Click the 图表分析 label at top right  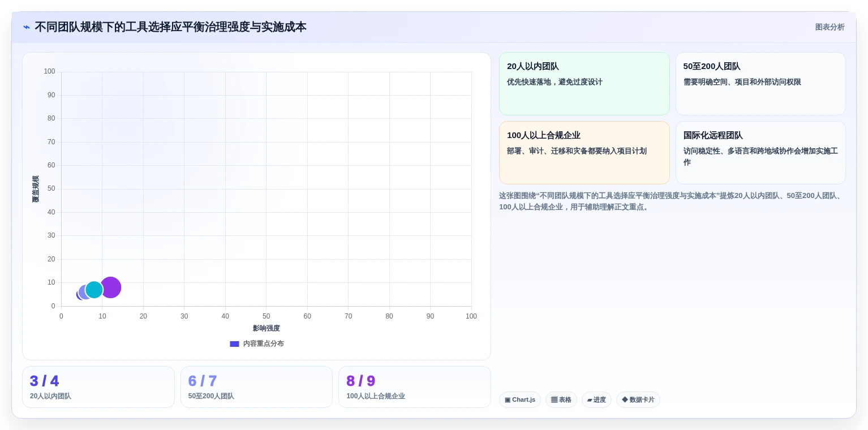(830, 27)
